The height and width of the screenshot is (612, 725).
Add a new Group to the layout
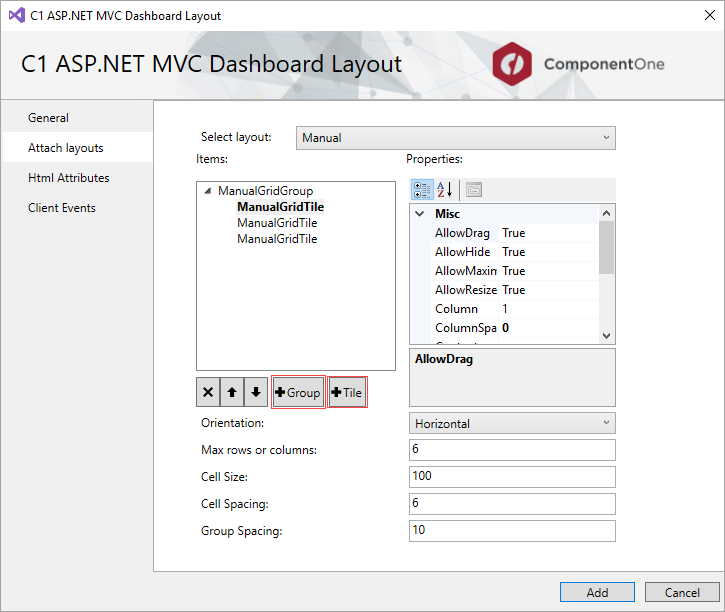(298, 392)
